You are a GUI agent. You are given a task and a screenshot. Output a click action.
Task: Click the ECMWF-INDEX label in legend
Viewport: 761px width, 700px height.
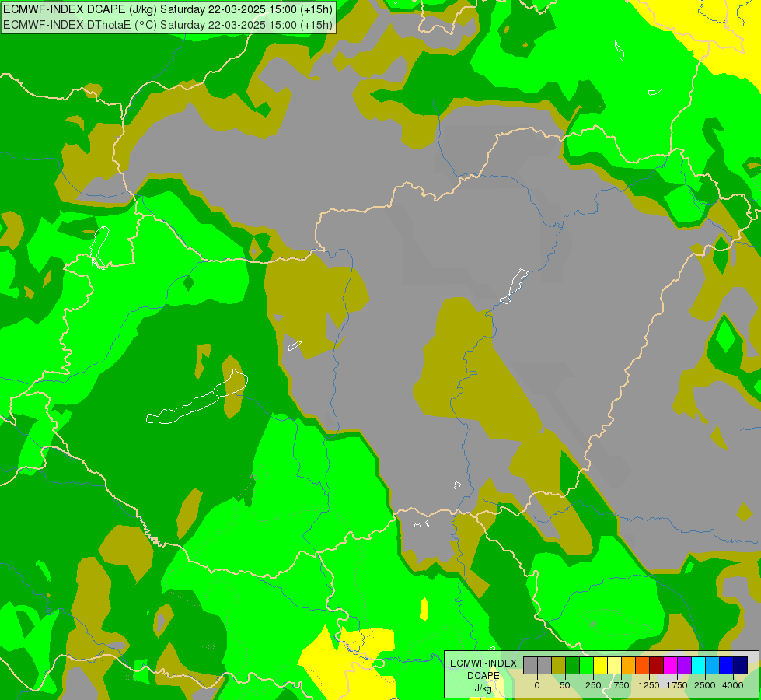[483, 663]
